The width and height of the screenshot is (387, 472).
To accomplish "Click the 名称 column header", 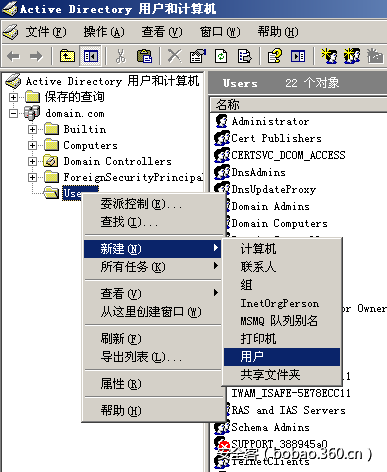I will [x=299, y=105].
